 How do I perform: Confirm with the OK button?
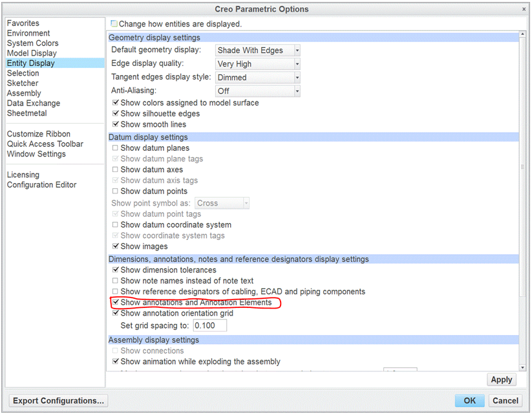(x=469, y=401)
